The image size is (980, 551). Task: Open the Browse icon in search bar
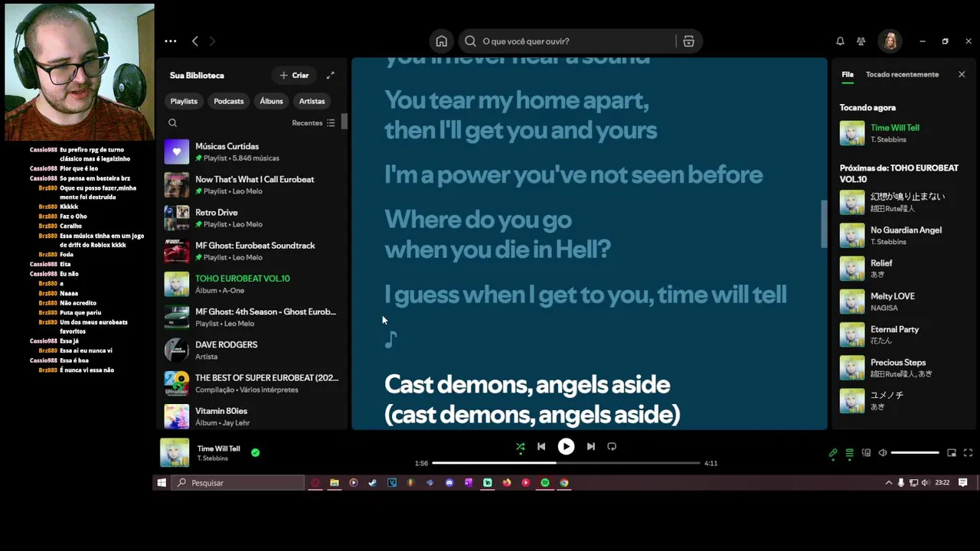[688, 41]
